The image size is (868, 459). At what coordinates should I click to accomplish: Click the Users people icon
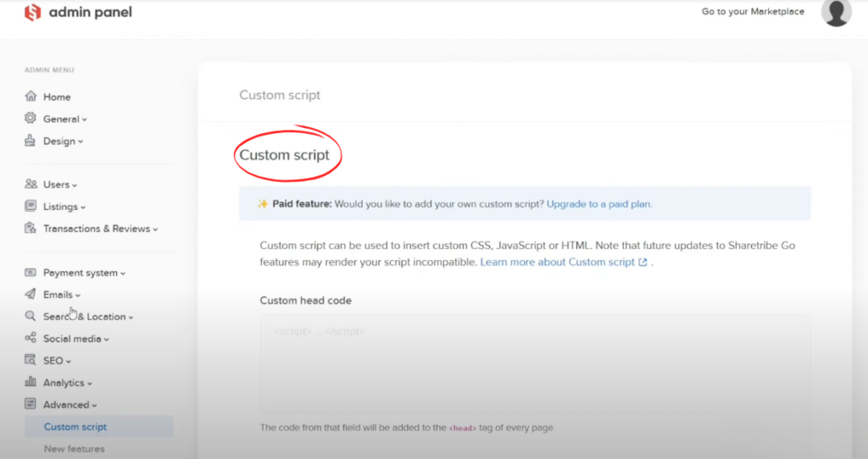coord(31,184)
